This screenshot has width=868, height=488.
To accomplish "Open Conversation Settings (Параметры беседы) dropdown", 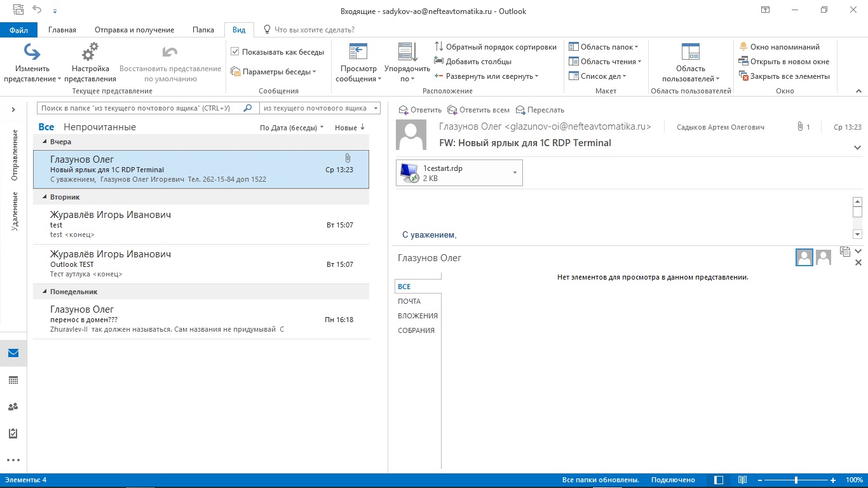I will coord(273,72).
